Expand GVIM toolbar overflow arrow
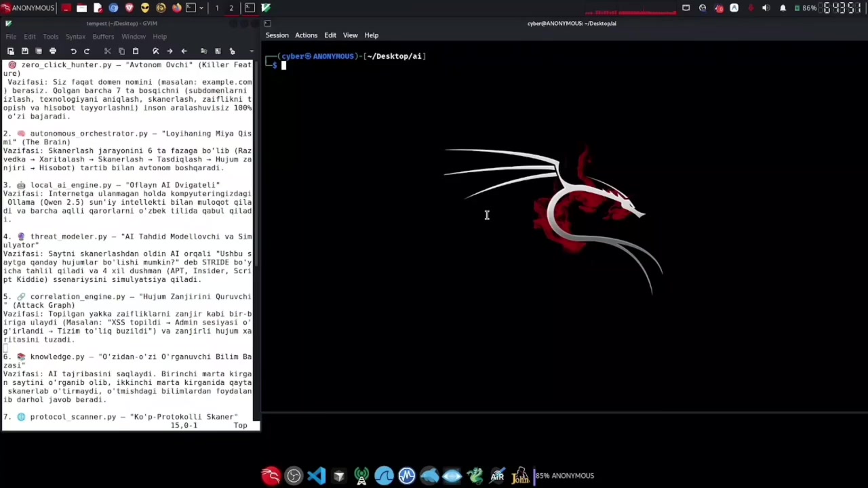868x488 pixels. (x=252, y=52)
